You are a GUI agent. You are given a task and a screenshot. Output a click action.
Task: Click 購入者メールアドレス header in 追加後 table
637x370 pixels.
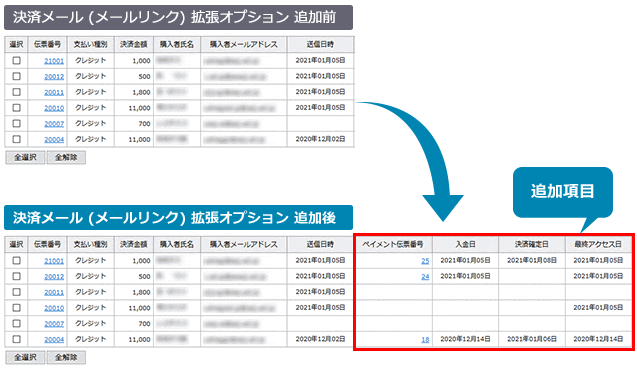click(244, 244)
